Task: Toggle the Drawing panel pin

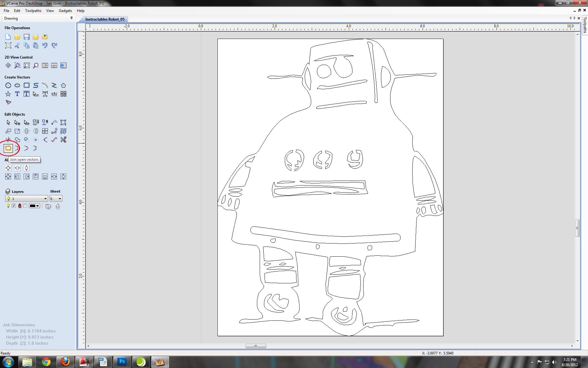Action: (x=71, y=18)
